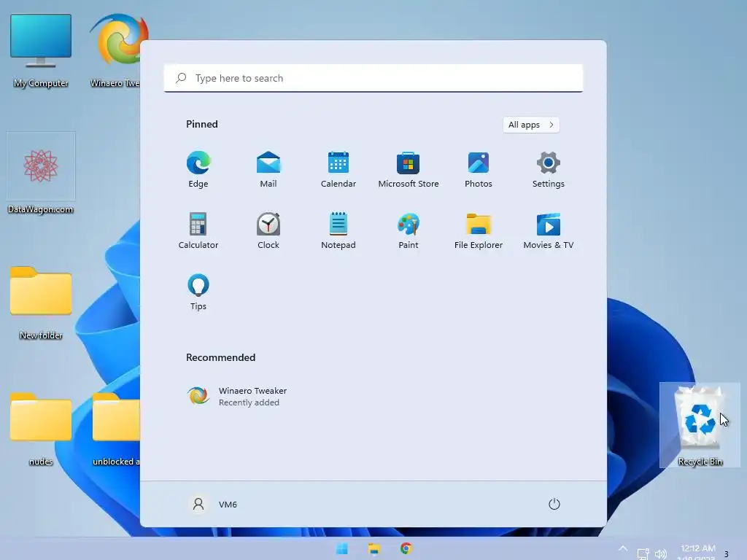Select My Computer desktop icon
This screenshot has width=747, height=560.
[41, 51]
